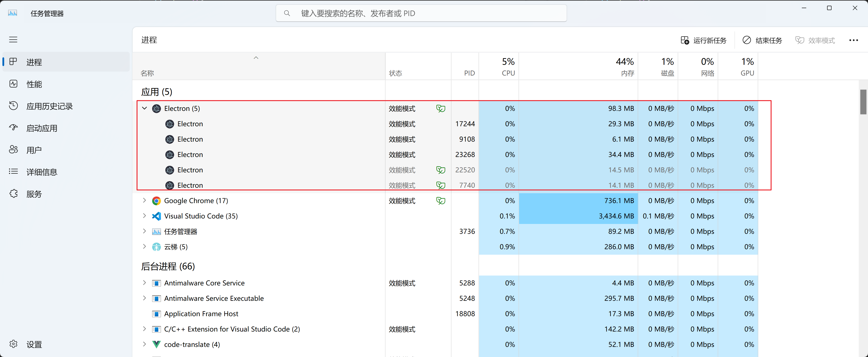
Task: Expand the code-translate (4) group
Action: tap(144, 344)
